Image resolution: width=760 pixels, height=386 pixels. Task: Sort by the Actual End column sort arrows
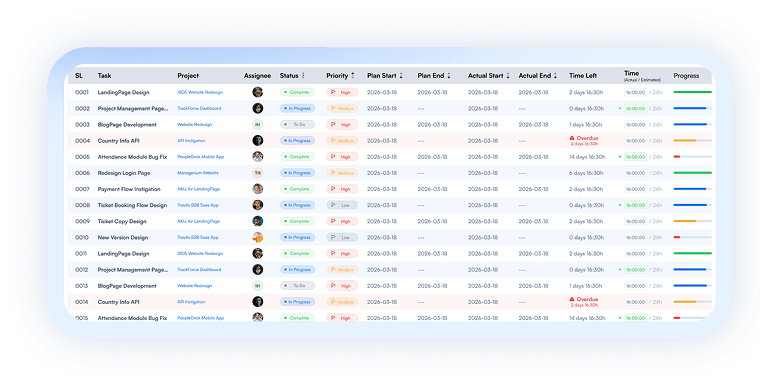click(x=555, y=76)
